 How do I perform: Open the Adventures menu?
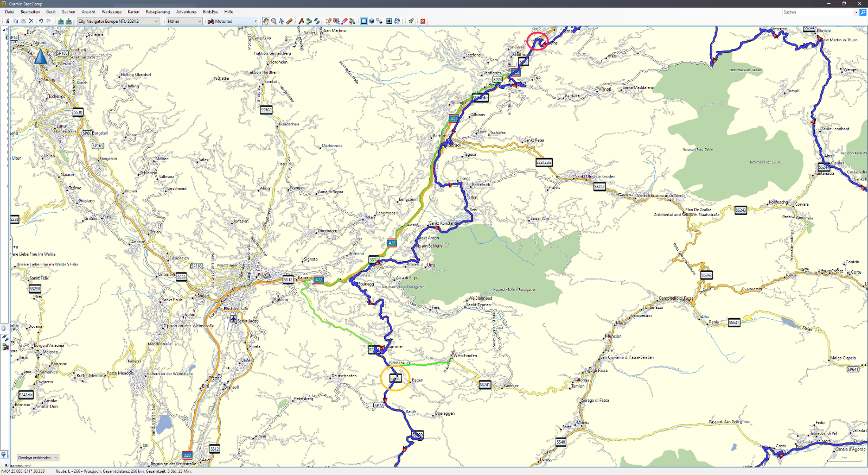[187, 12]
